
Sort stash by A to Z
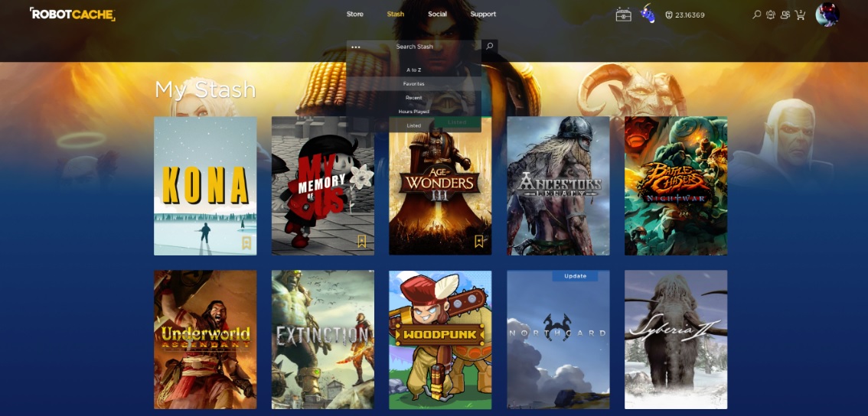(413, 70)
